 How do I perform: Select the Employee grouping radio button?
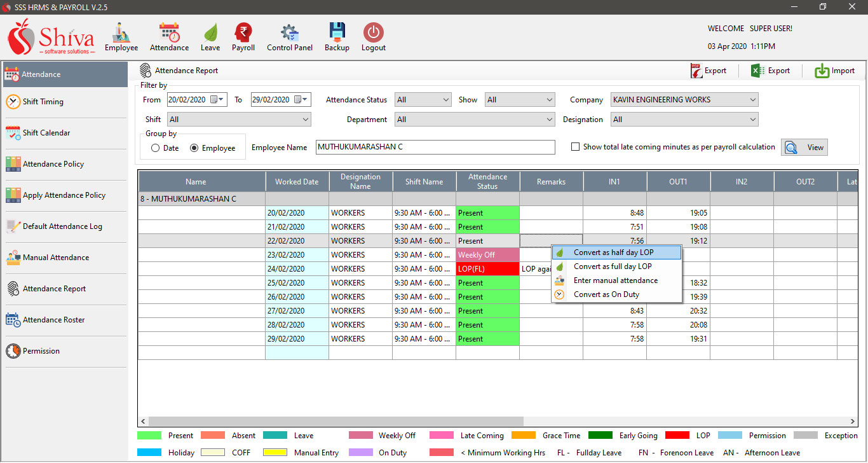[x=196, y=148]
